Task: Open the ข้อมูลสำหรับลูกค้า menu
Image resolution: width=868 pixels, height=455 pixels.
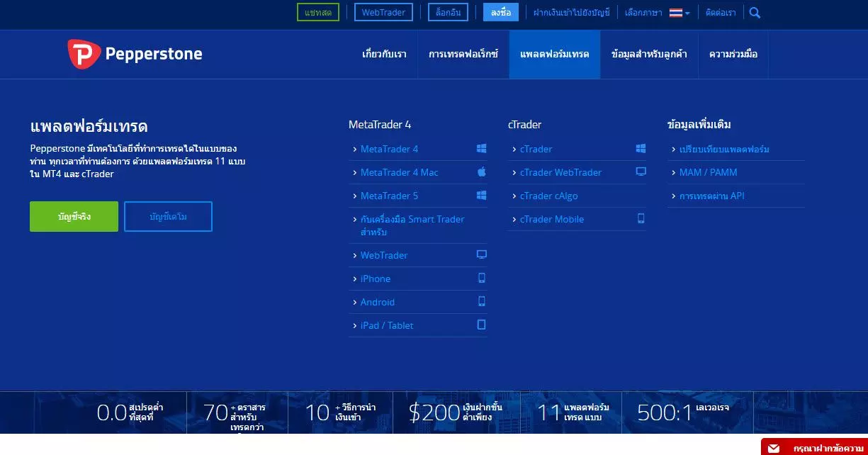Action: tap(649, 54)
